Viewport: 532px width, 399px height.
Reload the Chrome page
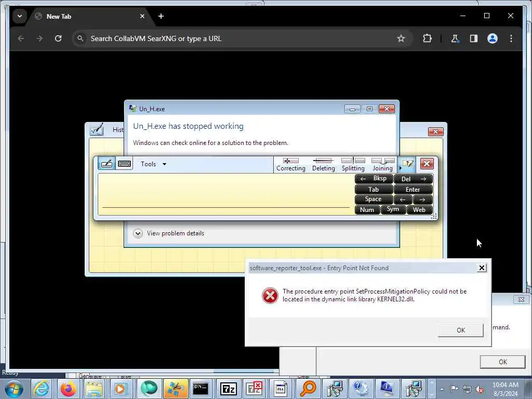pos(58,38)
